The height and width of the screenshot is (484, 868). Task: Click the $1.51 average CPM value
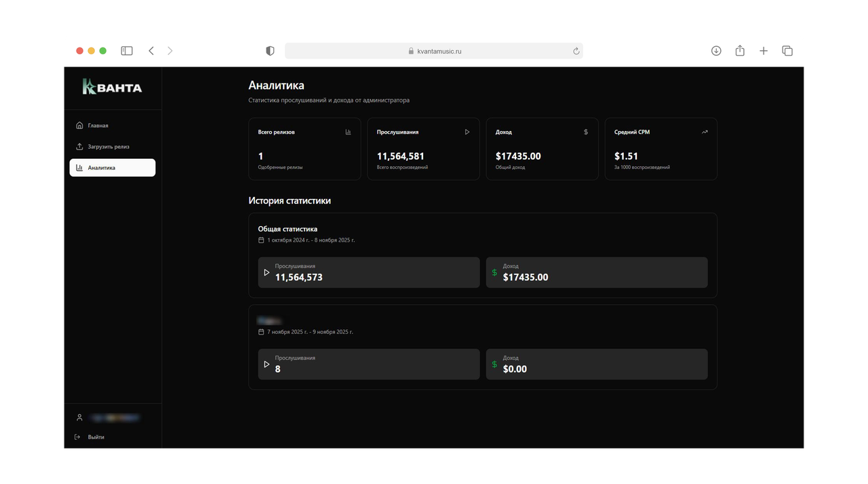pyautogui.click(x=626, y=156)
